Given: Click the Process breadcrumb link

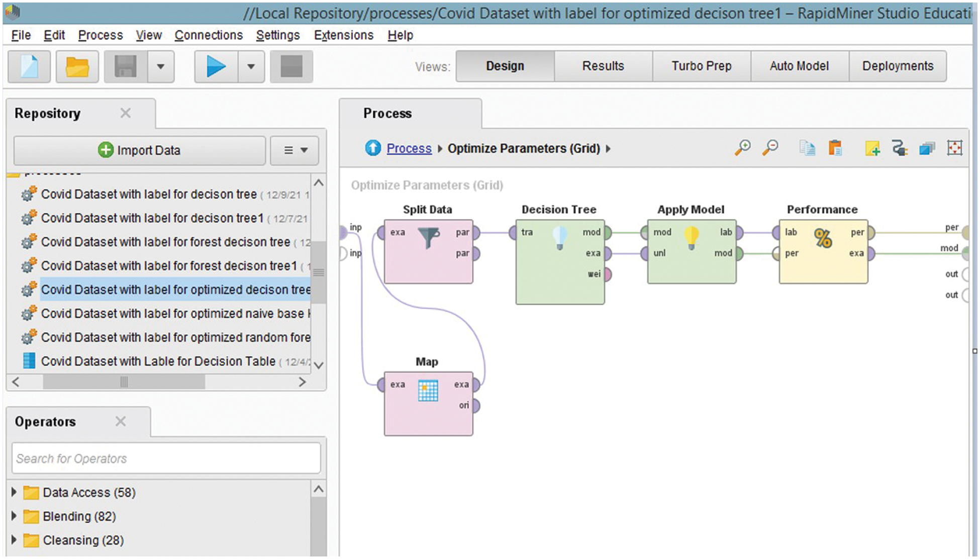Looking at the screenshot, I should [x=409, y=148].
